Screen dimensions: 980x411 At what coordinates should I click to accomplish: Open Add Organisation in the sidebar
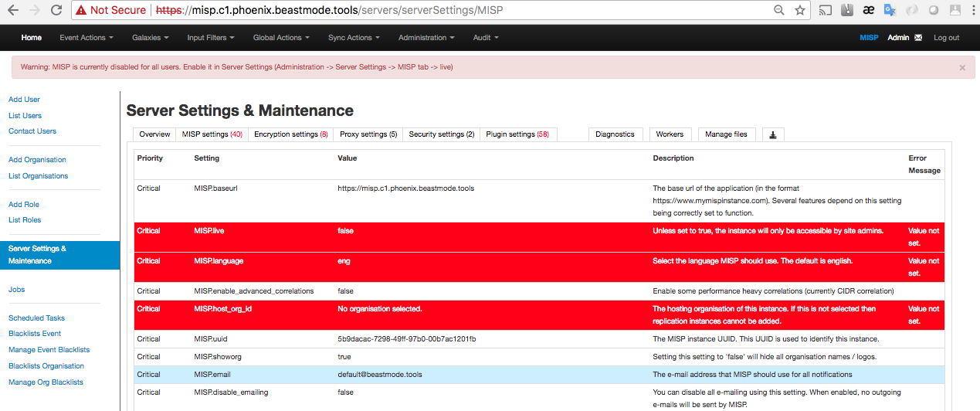[37, 160]
